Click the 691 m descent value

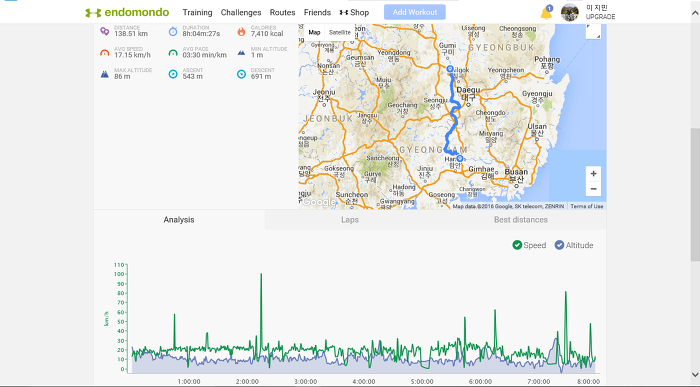(x=261, y=77)
